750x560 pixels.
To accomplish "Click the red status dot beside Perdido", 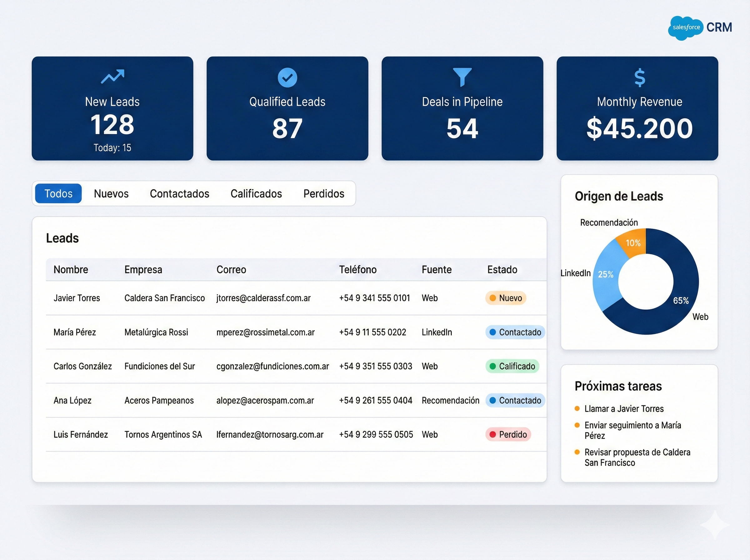I will point(492,434).
